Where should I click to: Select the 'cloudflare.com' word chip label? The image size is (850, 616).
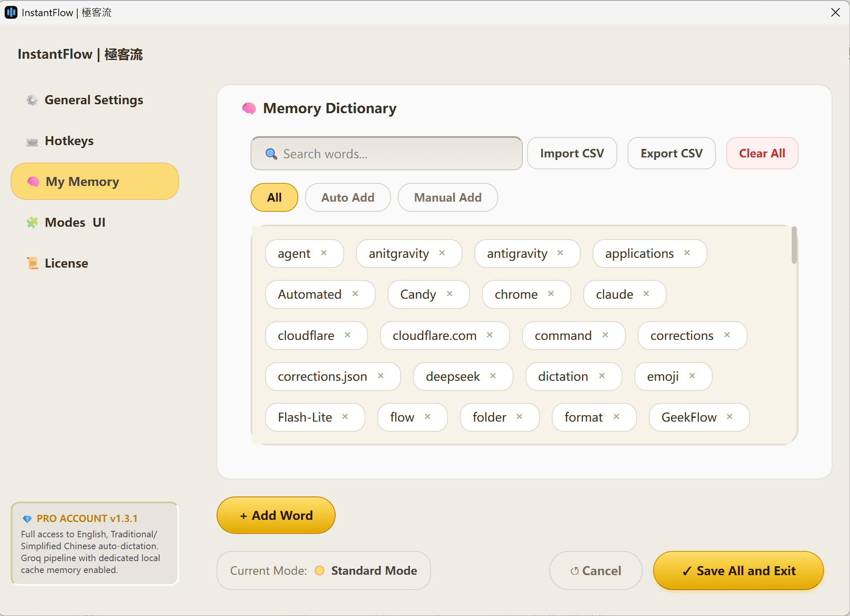click(434, 336)
